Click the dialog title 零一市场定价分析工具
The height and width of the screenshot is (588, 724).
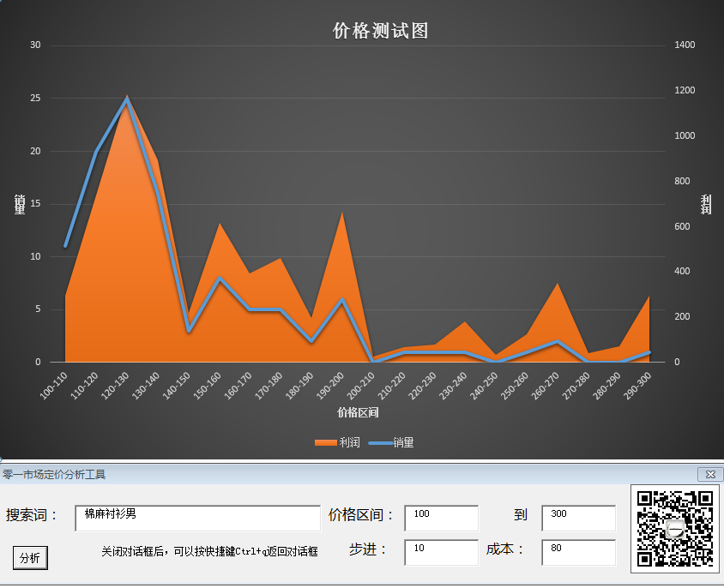pos(54,475)
